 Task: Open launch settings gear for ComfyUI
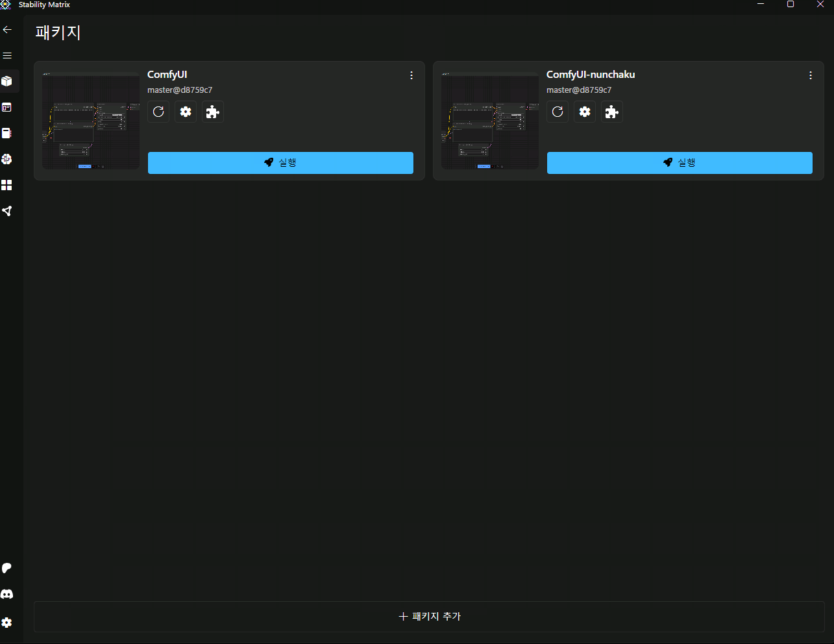point(186,112)
